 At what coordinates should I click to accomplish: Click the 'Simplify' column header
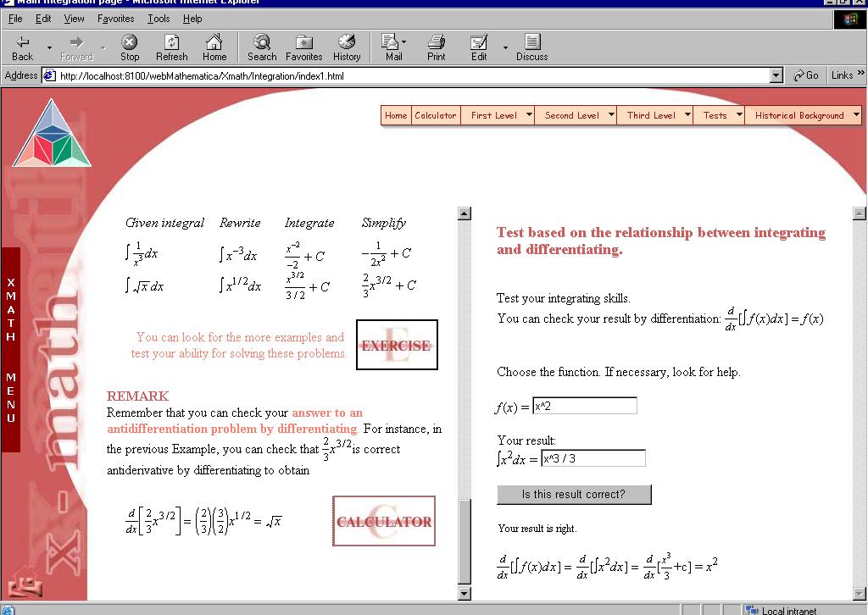384,223
